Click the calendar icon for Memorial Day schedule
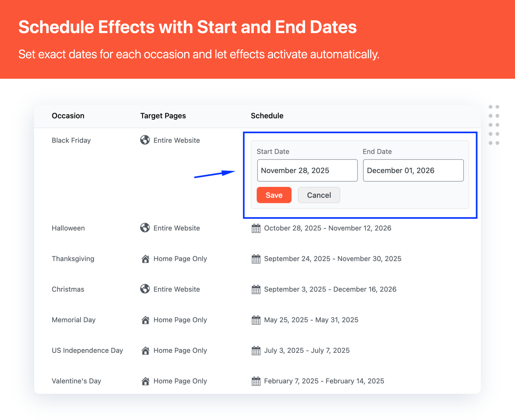Screen dimensions: 515x420 pyautogui.click(x=256, y=320)
